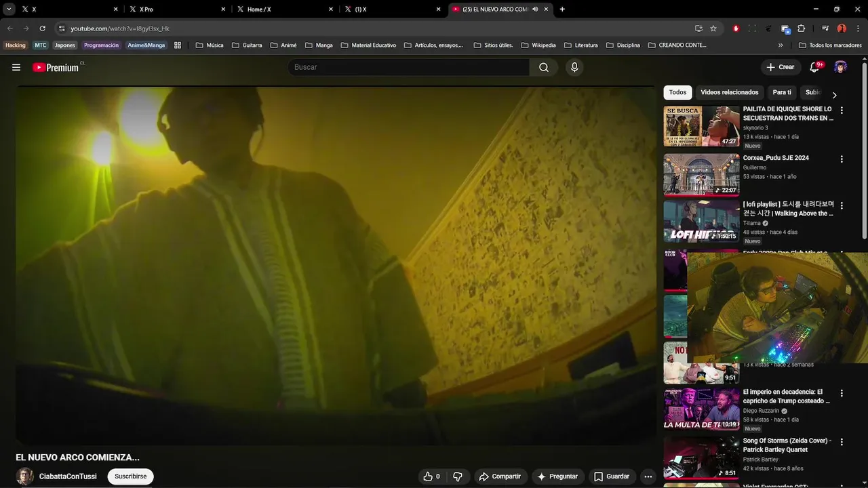Open Chrome extensions puzzle icon
The height and width of the screenshot is (488, 868).
pyautogui.click(x=801, y=28)
